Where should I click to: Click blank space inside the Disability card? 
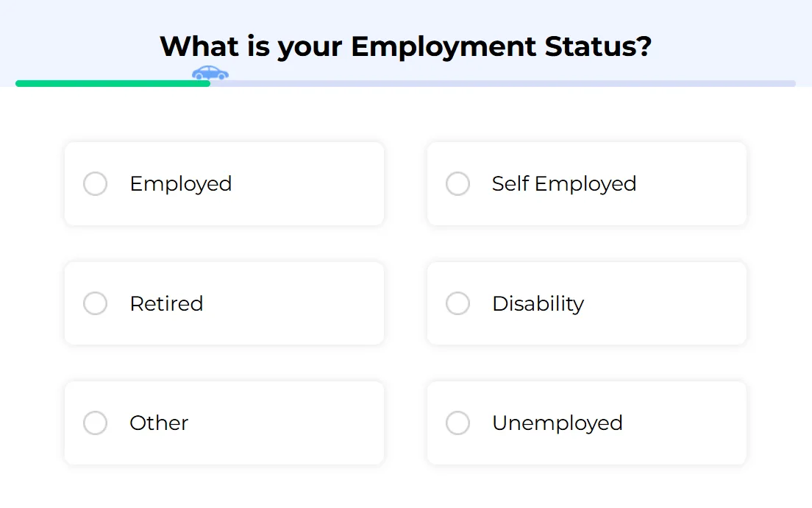(669, 303)
